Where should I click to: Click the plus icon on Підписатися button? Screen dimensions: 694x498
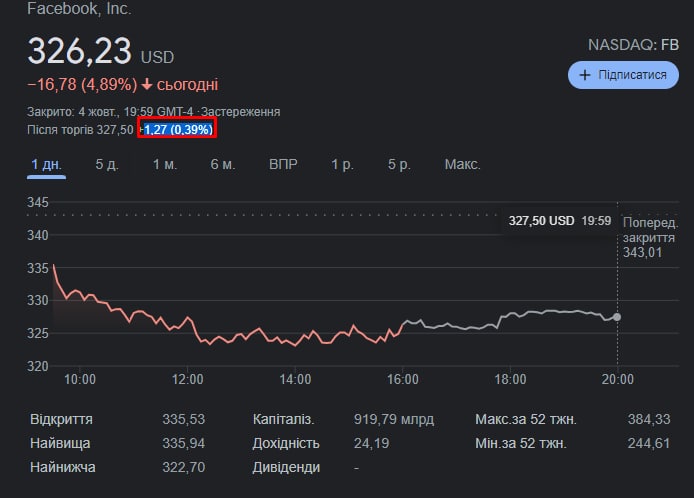coord(585,75)
